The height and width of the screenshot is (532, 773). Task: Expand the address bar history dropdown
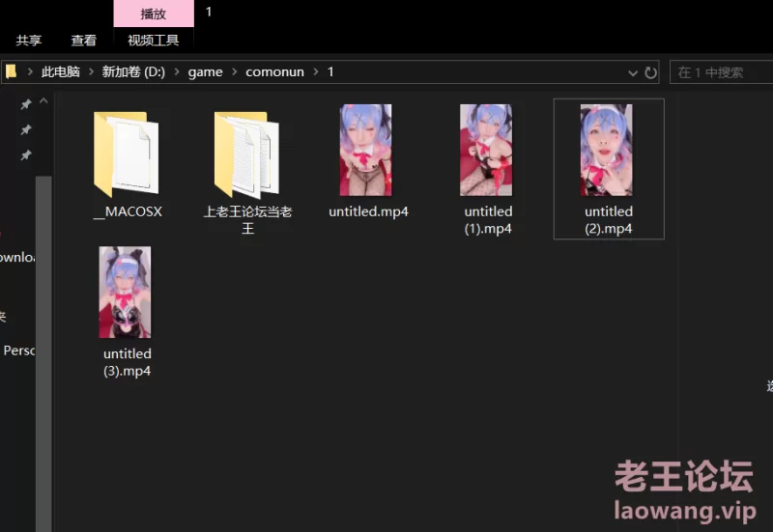point(633,73)
